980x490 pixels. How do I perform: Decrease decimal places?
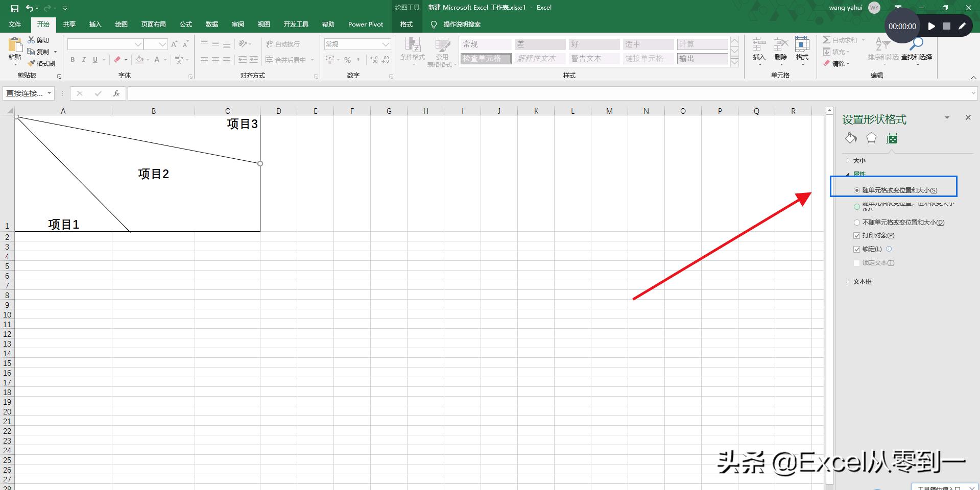point(386,60)
